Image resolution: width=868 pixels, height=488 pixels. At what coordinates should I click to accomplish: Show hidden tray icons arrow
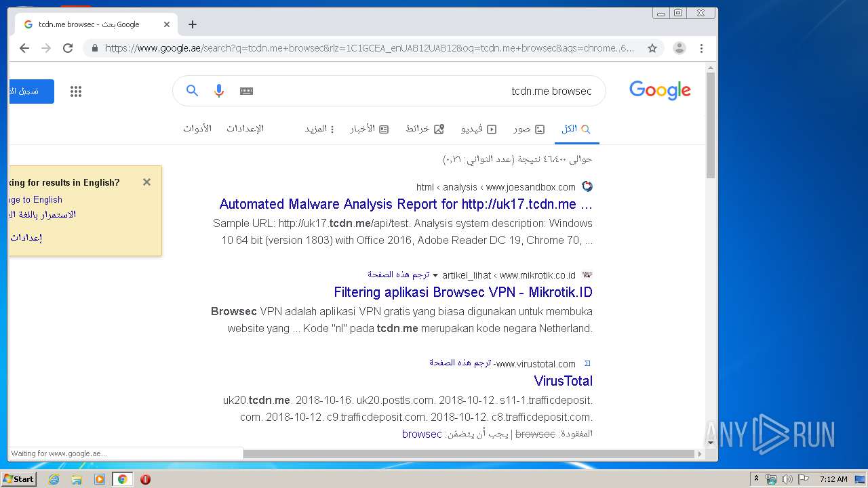(x=756, y=479)
